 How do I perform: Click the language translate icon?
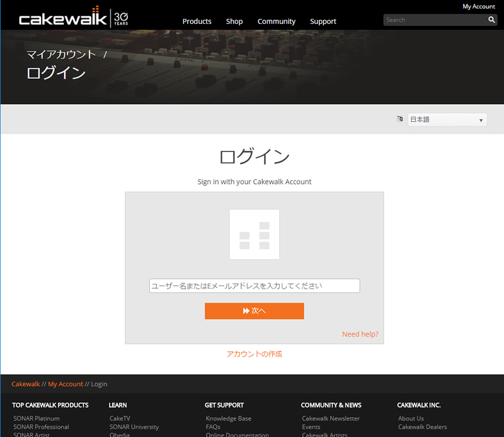click(399, 119)
